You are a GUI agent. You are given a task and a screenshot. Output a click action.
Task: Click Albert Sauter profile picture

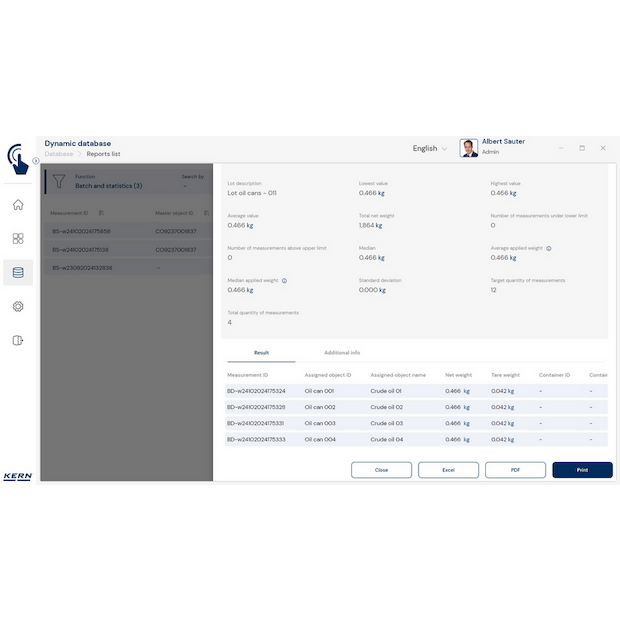[468, 148]
